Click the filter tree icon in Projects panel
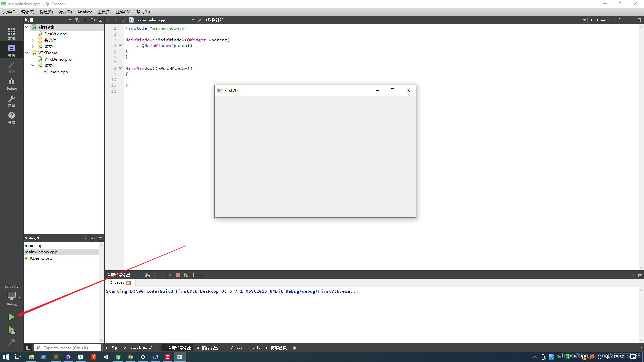Screen dimensions: 644x362 pyautogui.click(x=77, y=20)
